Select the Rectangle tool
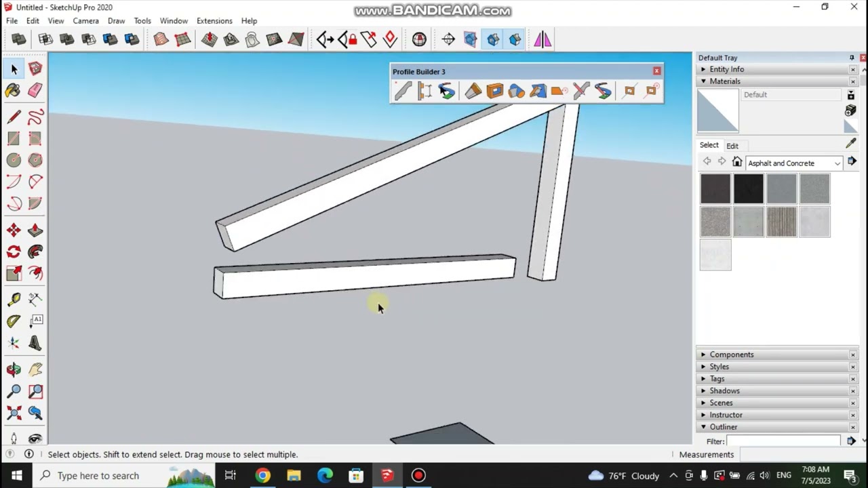This screenshot has width=868, height=488. (x=14, y=138)
